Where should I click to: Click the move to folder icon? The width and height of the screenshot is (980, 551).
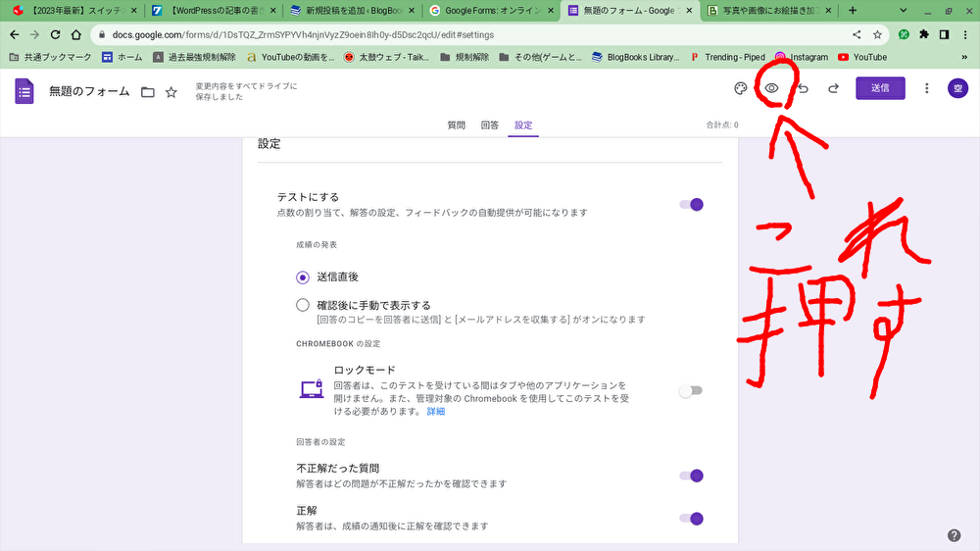point(148,92)
